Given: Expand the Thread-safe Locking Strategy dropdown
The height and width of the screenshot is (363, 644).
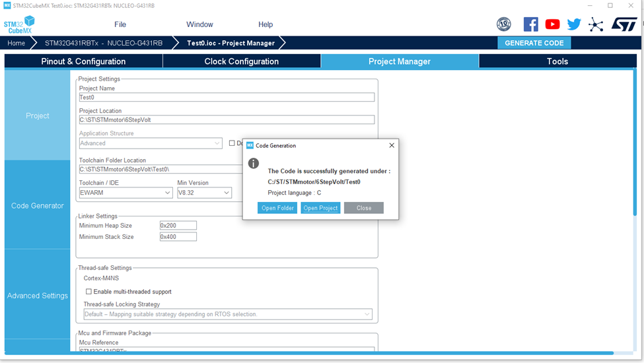Looking at the screenshot, I should [228, 314].
